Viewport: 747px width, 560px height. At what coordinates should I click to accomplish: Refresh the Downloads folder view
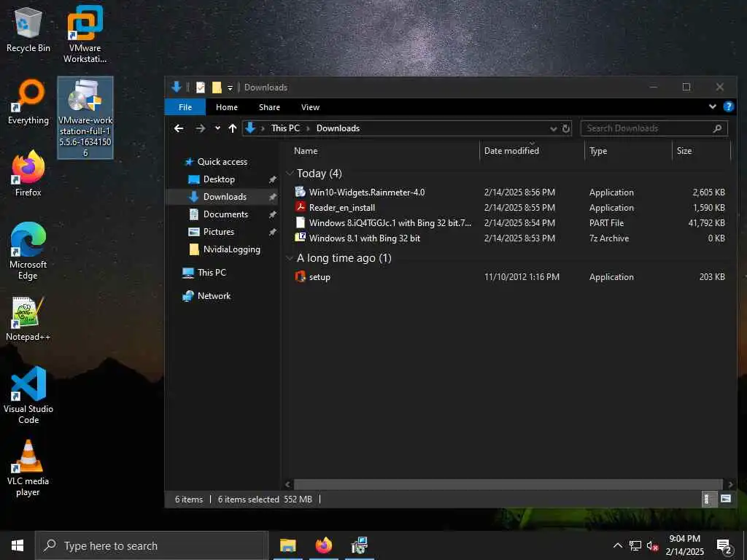[x=566, y=128]
